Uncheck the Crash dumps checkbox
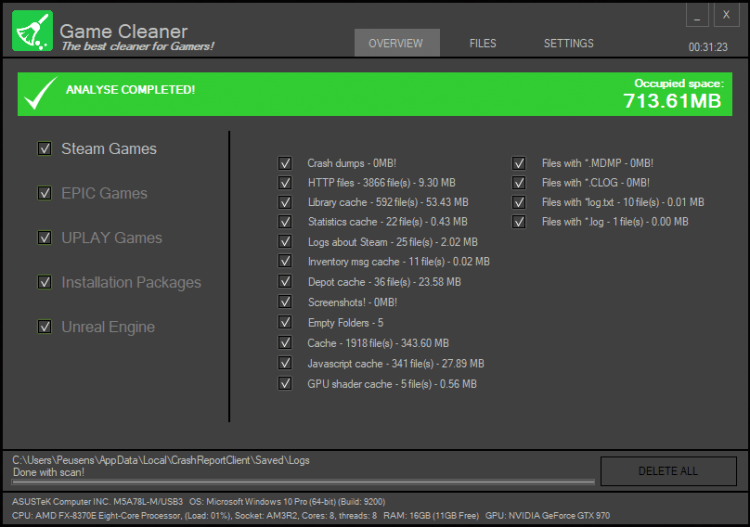Image resolution: width=750 pixels, height=527 pixels. pos(285,163)
